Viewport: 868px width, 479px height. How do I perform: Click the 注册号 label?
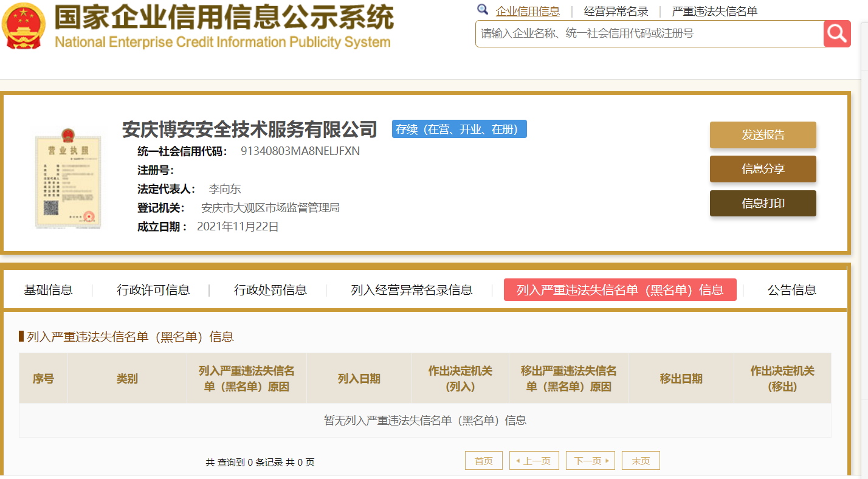click(x=156, y=170)
